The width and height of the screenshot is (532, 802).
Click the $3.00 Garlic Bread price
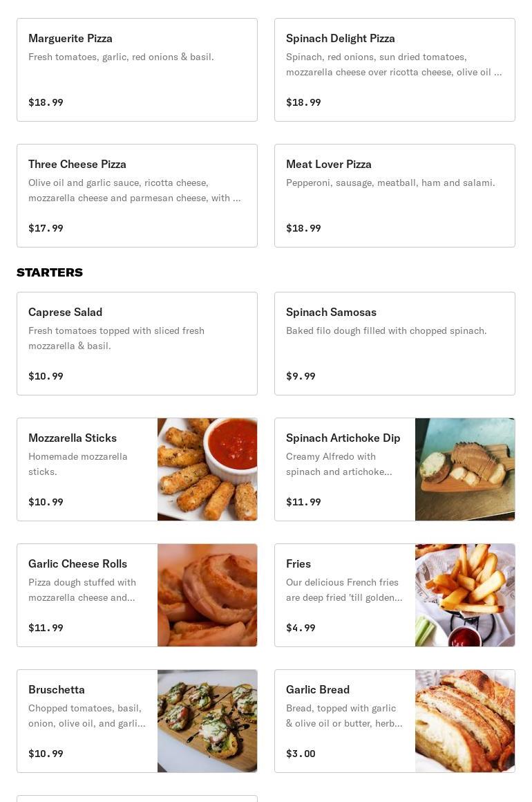click(301, 754)
